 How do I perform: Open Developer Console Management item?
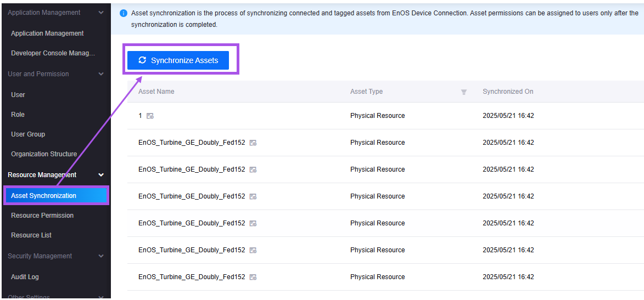tap(53, 53)
